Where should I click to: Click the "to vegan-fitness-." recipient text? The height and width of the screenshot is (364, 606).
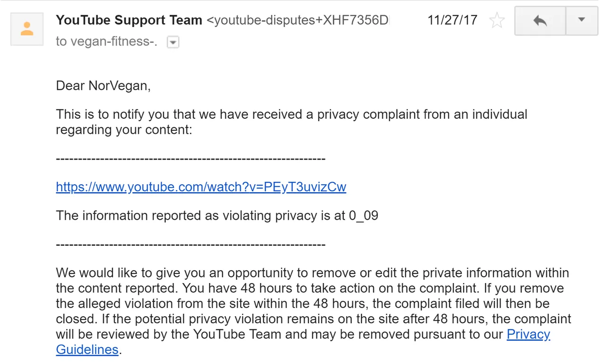coord(107,42)
